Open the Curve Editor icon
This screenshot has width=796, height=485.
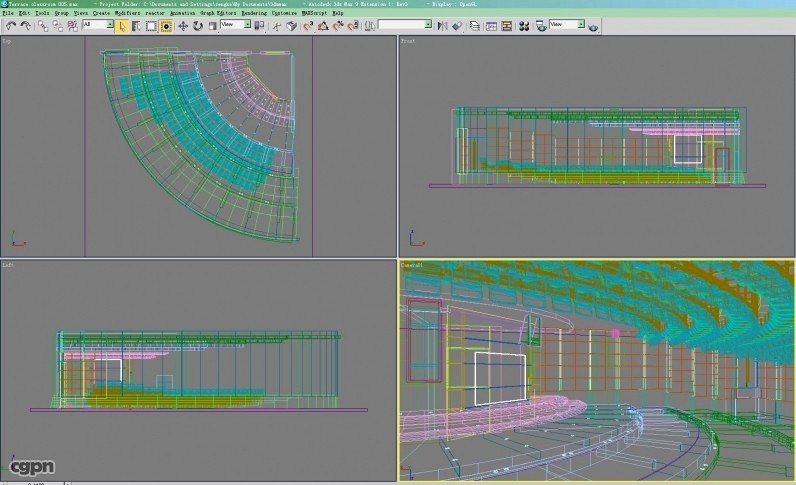pos(491,25)
